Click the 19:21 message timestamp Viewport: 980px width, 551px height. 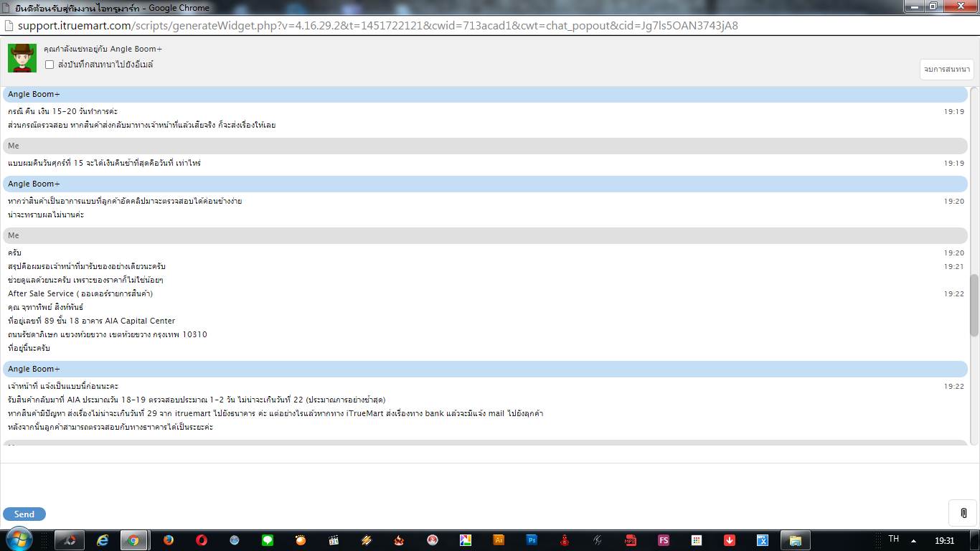pos(954,266)
